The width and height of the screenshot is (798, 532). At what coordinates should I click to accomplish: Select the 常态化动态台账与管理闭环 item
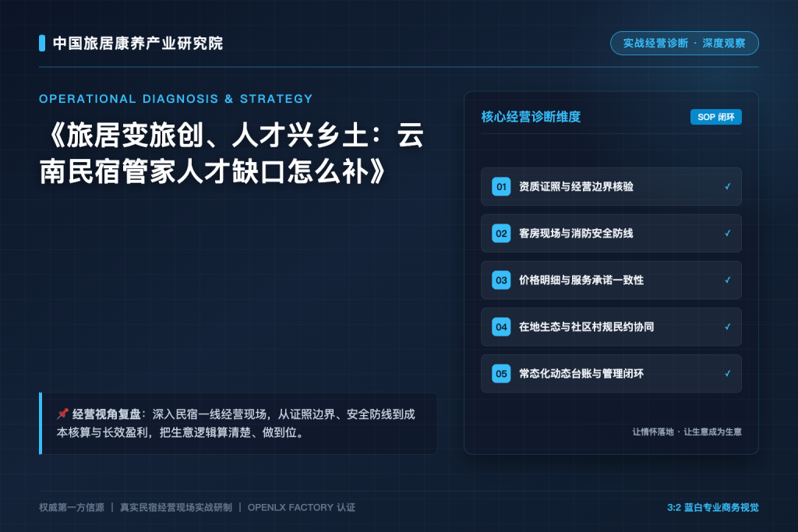click(611, 374)
